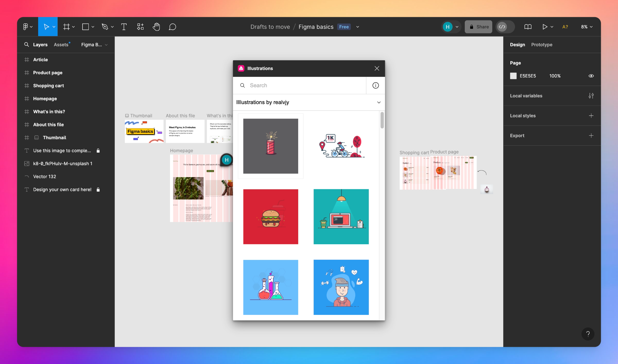Open Move tool options chevron
Viewport: 618px width, 364px height.
54,27
